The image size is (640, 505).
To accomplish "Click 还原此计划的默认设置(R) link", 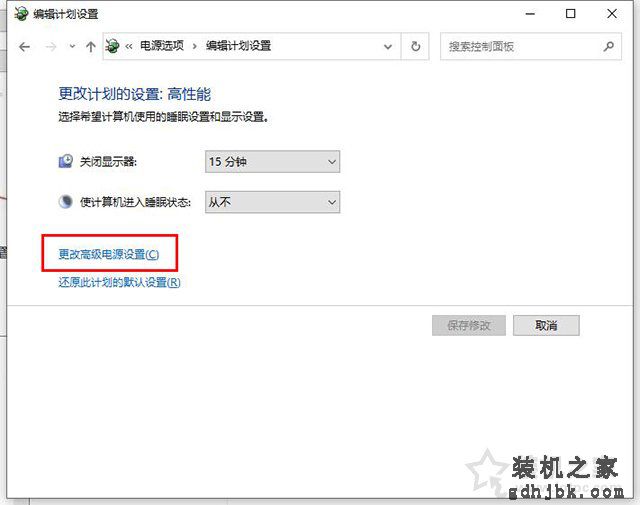I will 119,282.
